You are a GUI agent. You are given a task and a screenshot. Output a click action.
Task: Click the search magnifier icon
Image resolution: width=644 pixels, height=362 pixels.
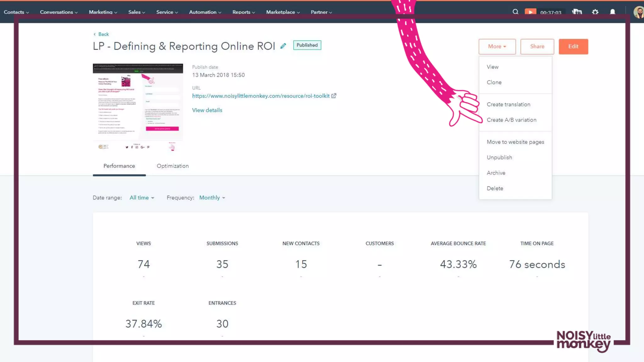[515, 12]
